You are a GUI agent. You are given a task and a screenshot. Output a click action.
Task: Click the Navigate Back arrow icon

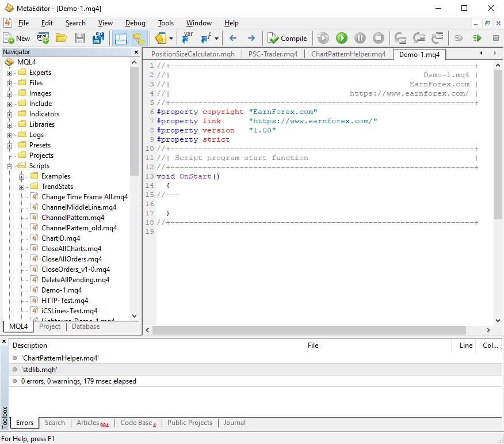(233, 39)
